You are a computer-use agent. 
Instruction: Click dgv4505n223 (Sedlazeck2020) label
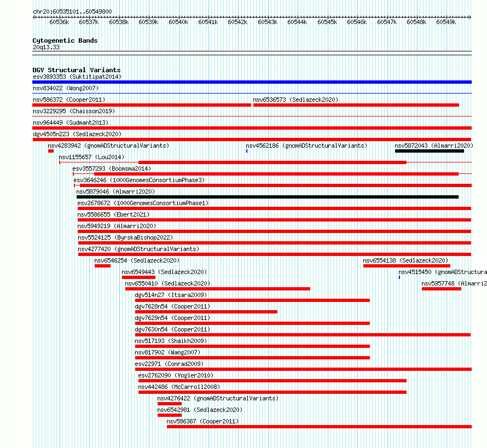click(x=77, y=134)
